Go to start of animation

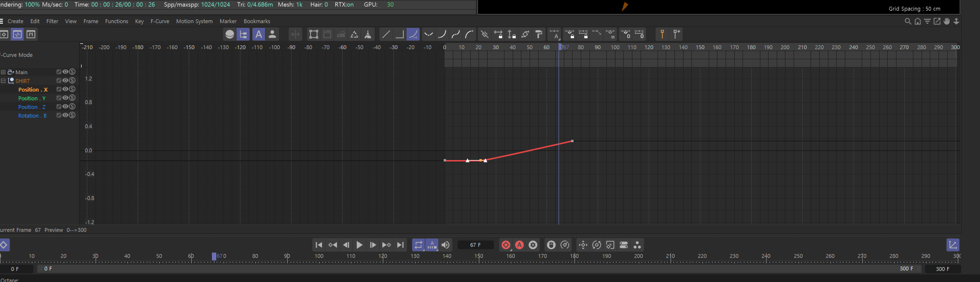(319, 245)
